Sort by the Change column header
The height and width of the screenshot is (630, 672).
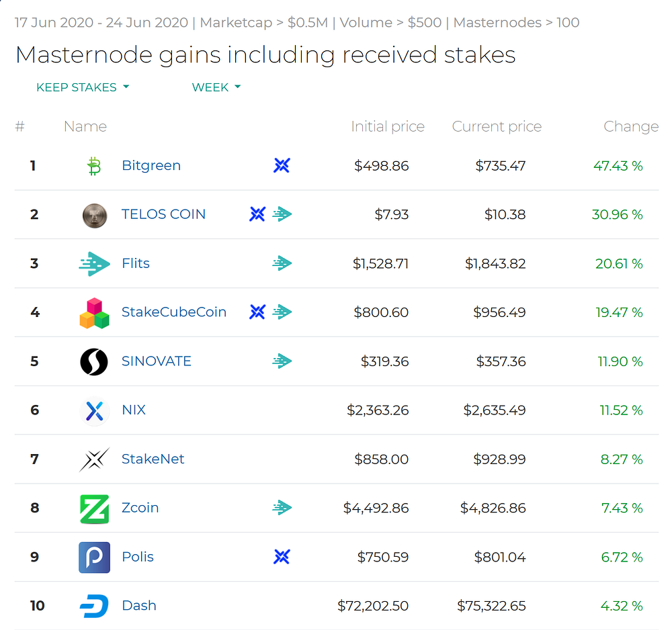tap(630, 126)
